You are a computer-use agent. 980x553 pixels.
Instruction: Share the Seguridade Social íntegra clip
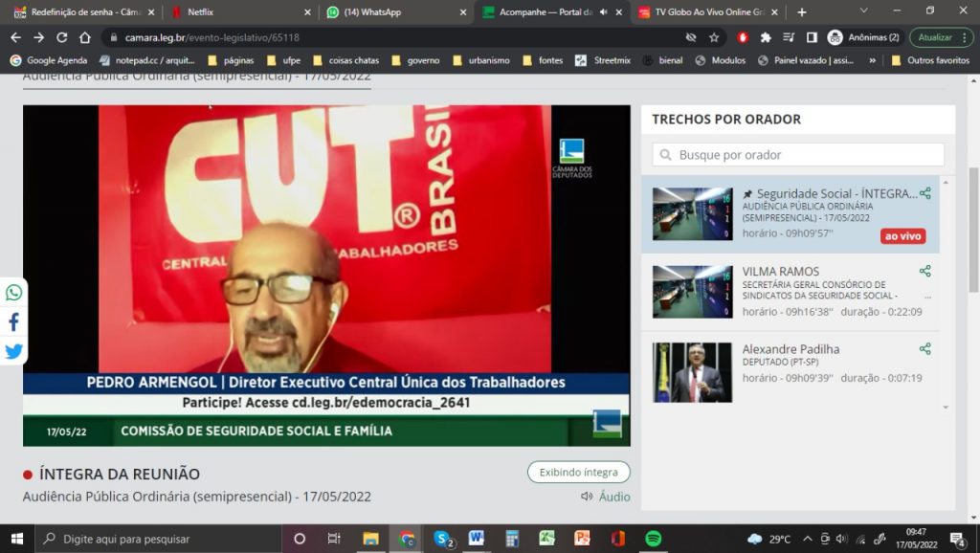925,193
